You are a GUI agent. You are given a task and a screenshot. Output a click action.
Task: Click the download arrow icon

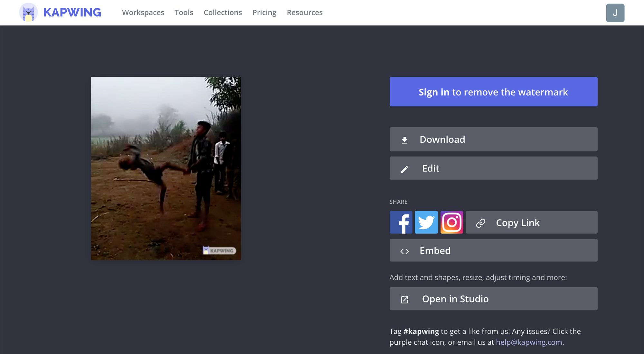click(x=404, y=140)
